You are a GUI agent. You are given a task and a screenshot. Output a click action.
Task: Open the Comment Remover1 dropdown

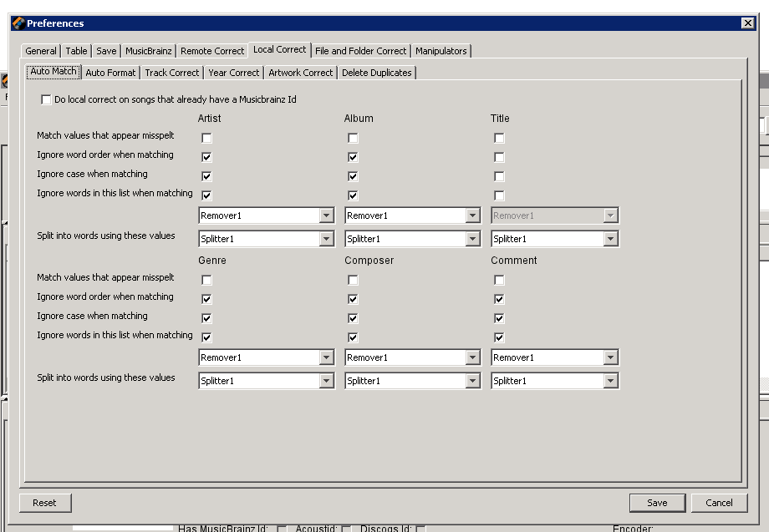555,357
